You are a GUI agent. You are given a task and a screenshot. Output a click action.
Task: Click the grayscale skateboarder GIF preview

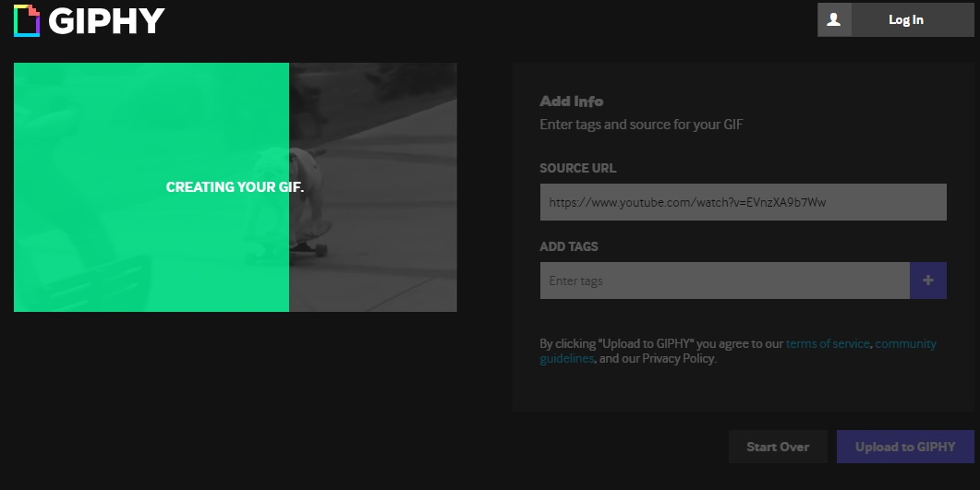point(373,187)
